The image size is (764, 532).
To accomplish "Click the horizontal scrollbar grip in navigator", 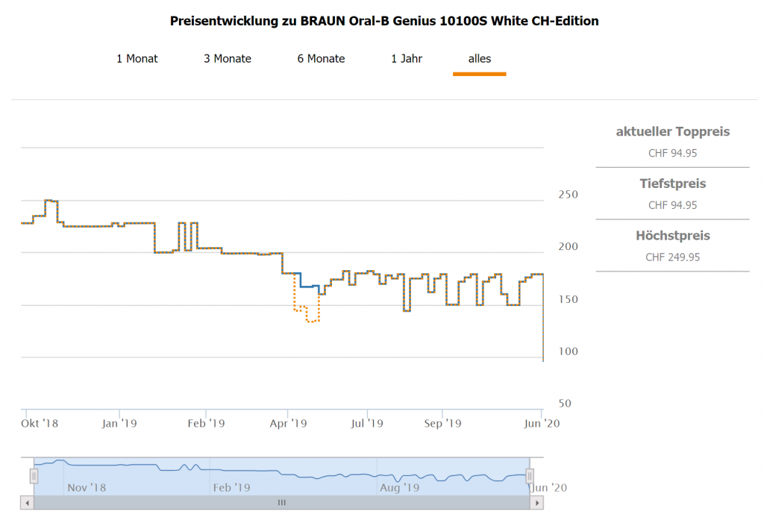I will [x=282, y=503].
